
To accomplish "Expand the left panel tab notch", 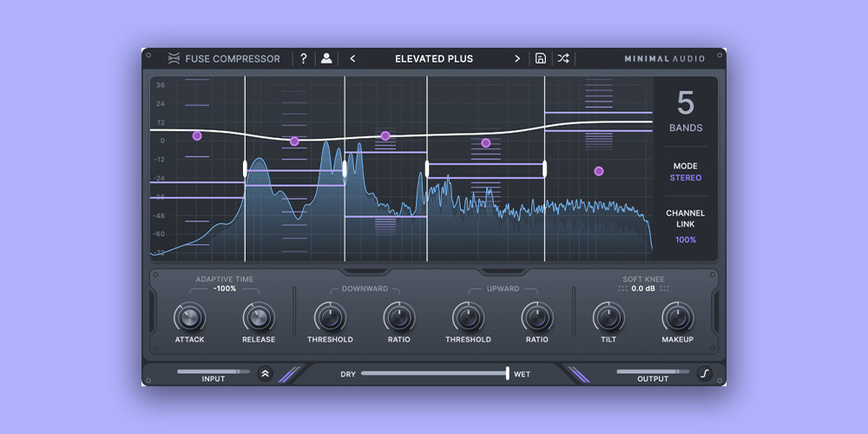I will [x=364, y=272].
